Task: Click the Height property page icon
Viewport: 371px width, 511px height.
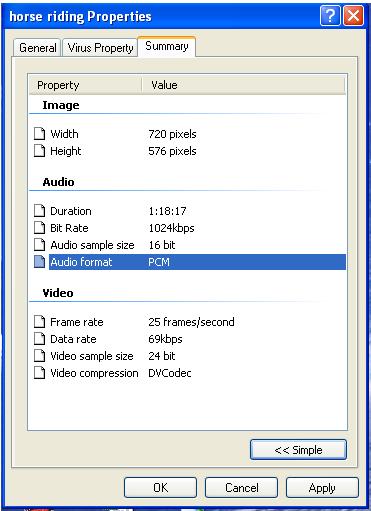Action: tap(40, 151)
